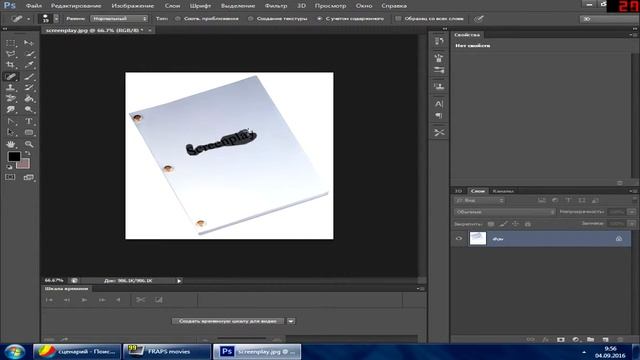Enable Sample All Layers checkbox
The width and height of the screenshot is (640, 360).
point(398,19)
